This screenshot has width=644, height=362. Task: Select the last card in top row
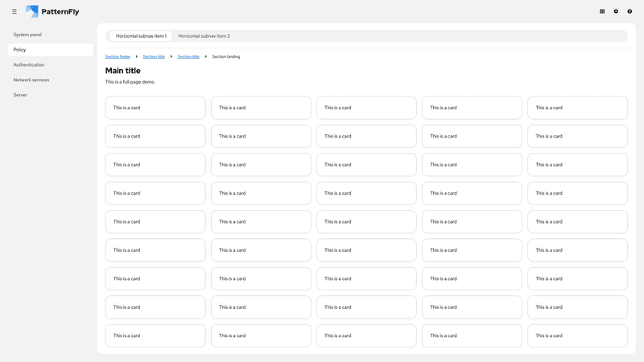[577, 108]
